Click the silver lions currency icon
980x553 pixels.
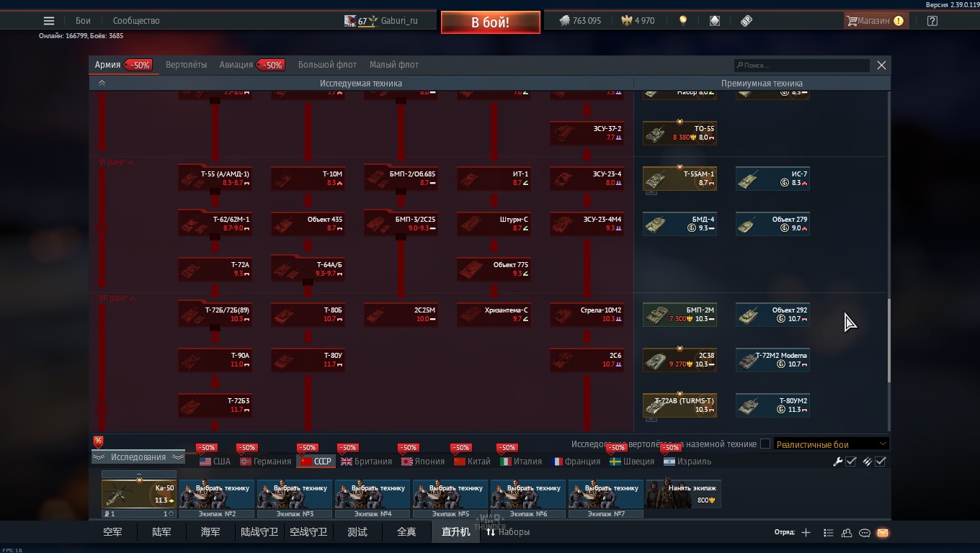click(x=565, y=21)
